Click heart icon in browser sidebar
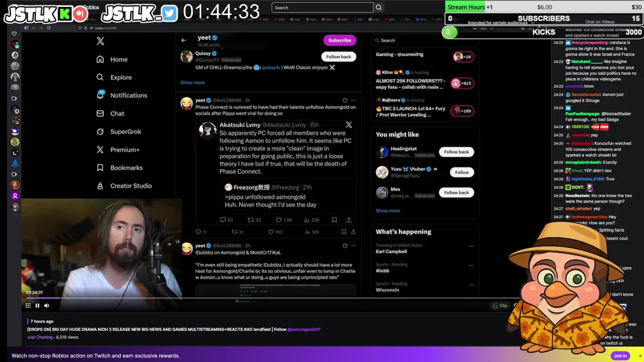This screenshot has height=362, width=644. pyautogui.click(x=14, y=34)
